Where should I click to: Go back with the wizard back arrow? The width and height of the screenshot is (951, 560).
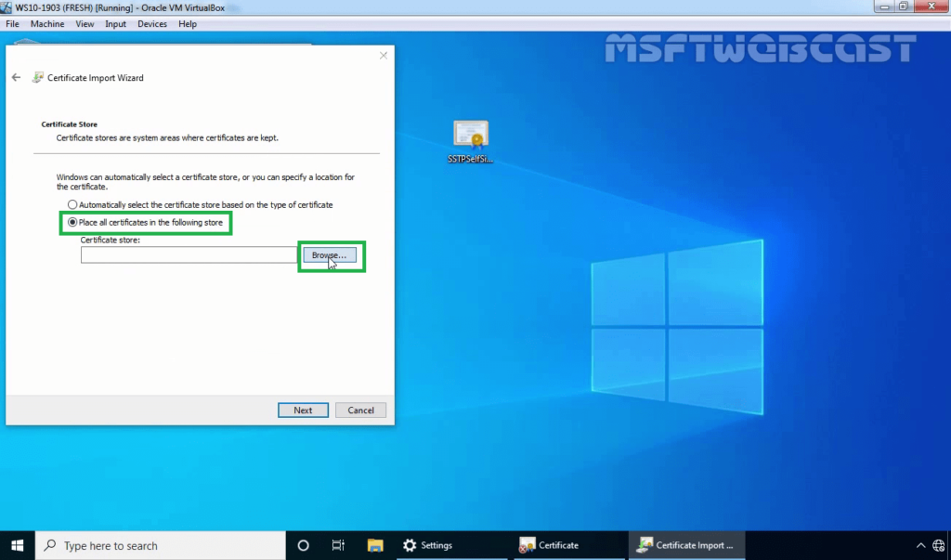17,78
